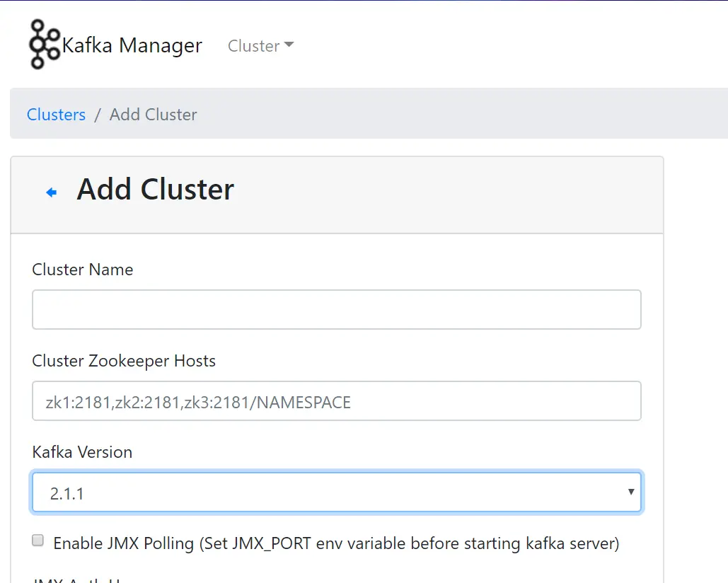728x583 pixels.
Task: Click the Cluster Name label
Action: pyautogui.click(x=82, y=270)
